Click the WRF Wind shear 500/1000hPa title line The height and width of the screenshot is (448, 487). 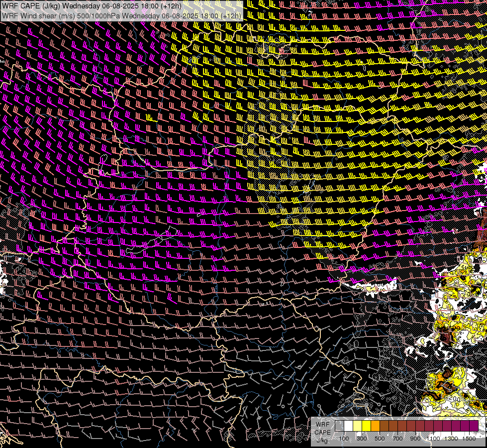pos(121,16)
